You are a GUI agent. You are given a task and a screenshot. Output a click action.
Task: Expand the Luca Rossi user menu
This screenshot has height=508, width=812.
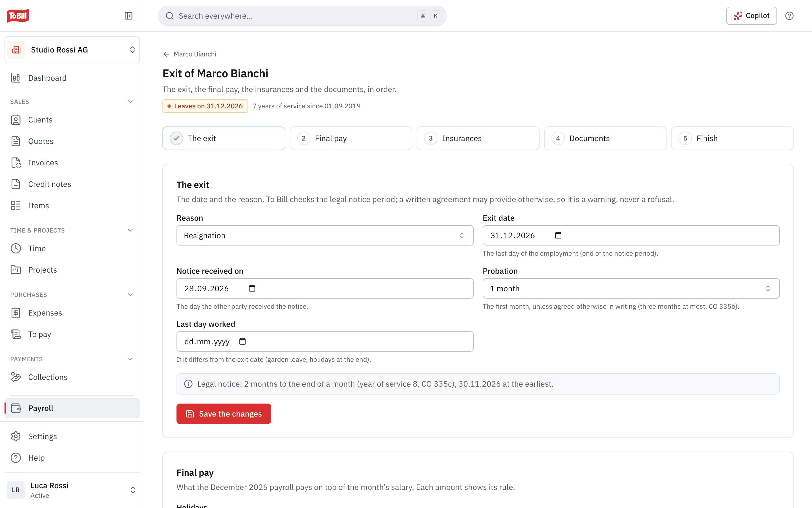(x=72, y=490)
